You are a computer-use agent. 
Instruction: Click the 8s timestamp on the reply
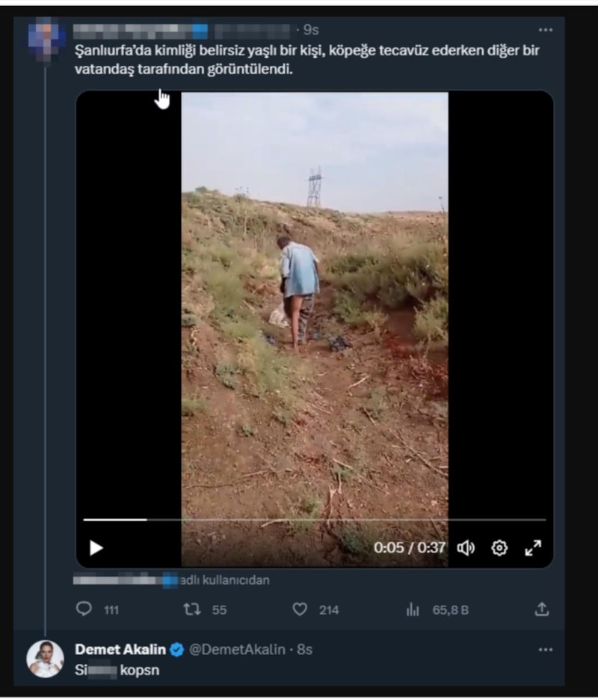[x=304, y=650]
